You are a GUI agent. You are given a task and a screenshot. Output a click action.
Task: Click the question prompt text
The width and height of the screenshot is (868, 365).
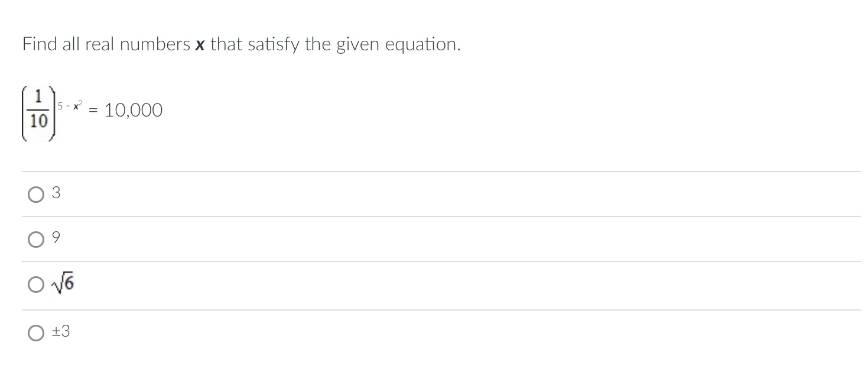tap(240, 44)
